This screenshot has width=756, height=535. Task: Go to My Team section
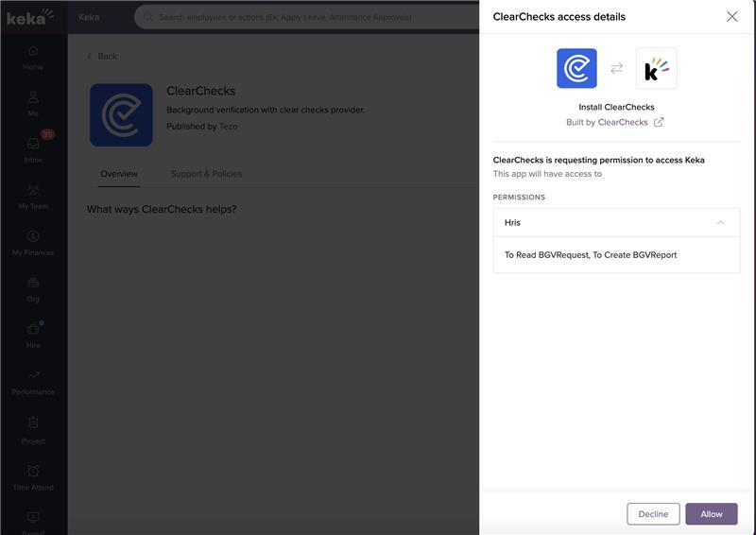[33, 196]
